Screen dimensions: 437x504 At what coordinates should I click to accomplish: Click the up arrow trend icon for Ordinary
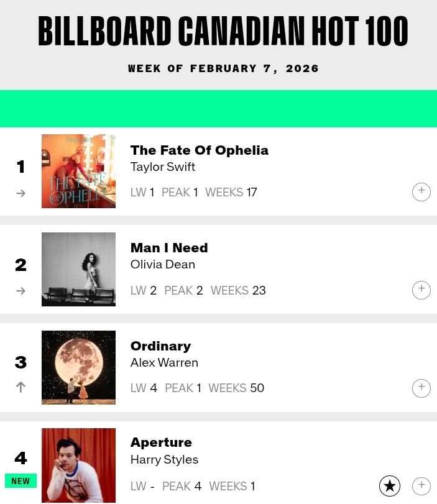point(21,387)
